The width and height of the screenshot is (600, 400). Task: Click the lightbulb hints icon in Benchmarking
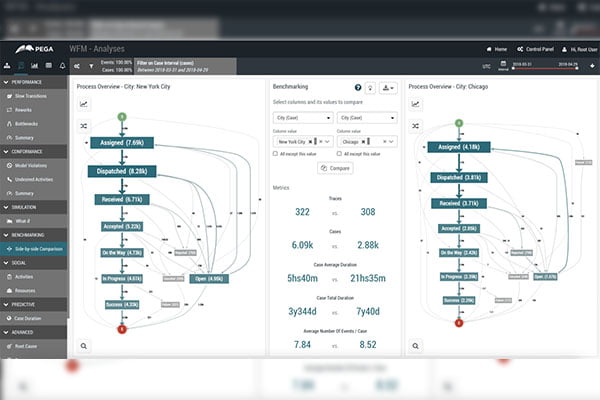[372, 88]
